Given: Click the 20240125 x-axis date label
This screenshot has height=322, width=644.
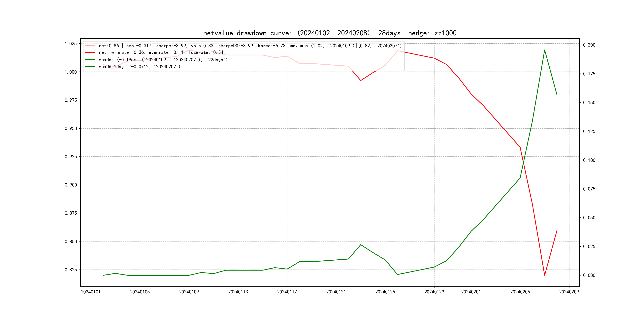Looking at the screenshot, I should (x=385, y=292).
